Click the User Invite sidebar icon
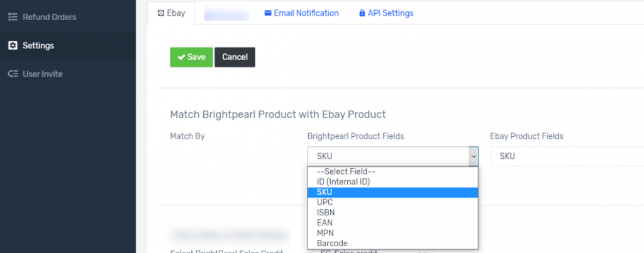 pos(13,74)
